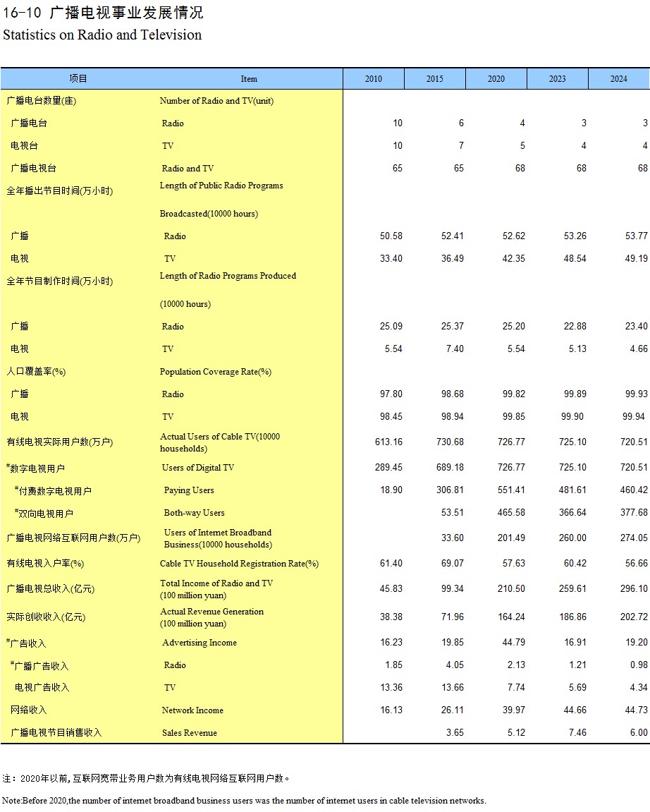
Task: Select the '广播电视总收入(亿元)' row label
Action: click(x=50, y=589)
